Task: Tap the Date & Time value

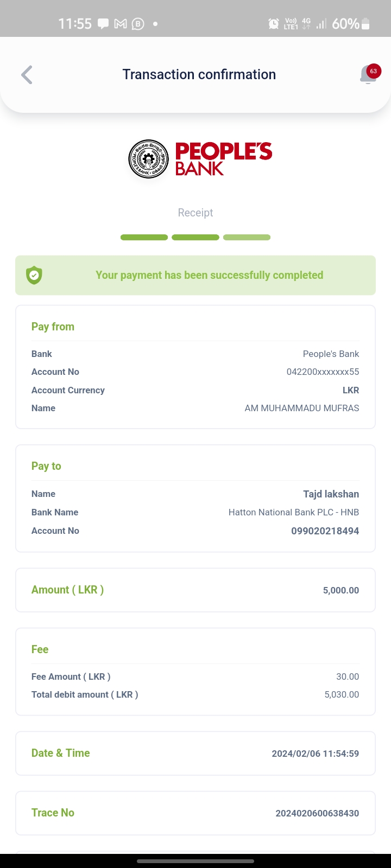Action: (315, 754)
